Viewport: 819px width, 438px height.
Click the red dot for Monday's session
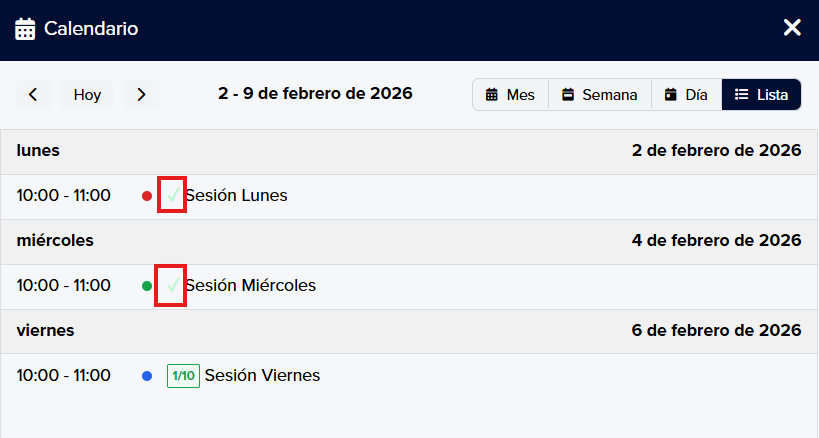pyautogui.click(x=147, y=196)
